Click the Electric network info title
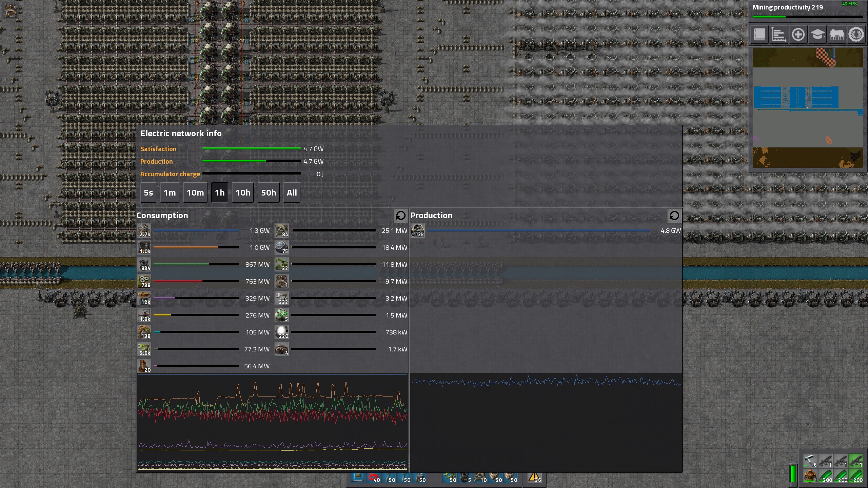 181,134
